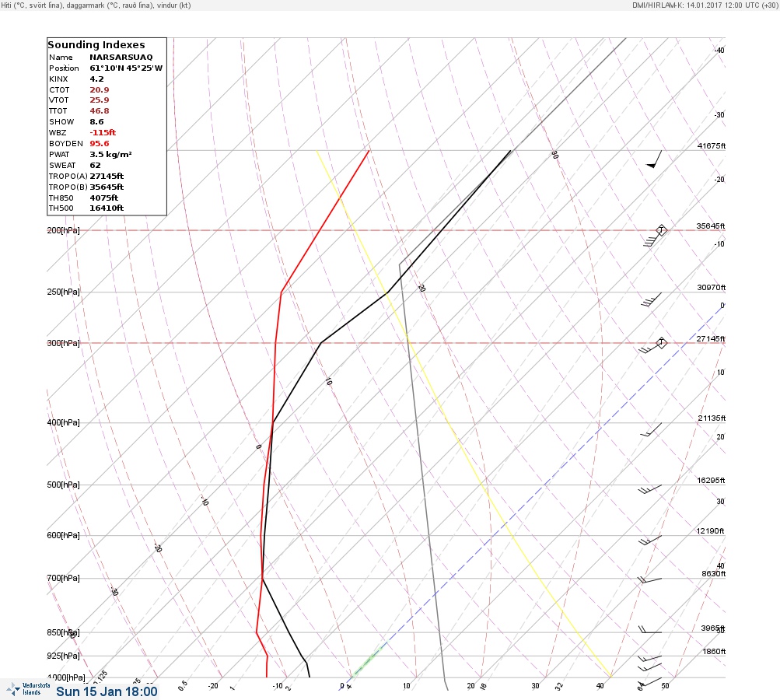Click the '1860ft' altitude label
The height and width of the screenshot is (700, 780).
pyautogui.click(x=714, y=652)
